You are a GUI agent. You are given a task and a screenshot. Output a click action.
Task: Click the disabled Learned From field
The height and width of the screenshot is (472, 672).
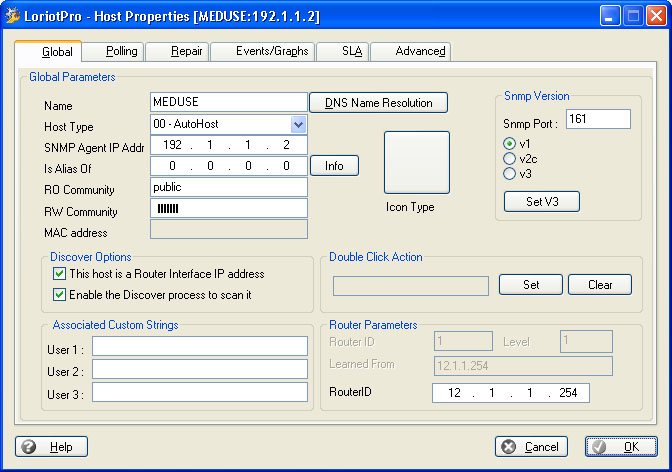523,366
